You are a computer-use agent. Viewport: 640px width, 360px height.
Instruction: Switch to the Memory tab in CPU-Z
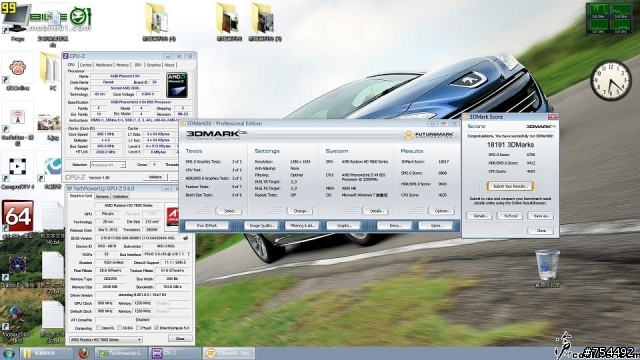(122, 65)
